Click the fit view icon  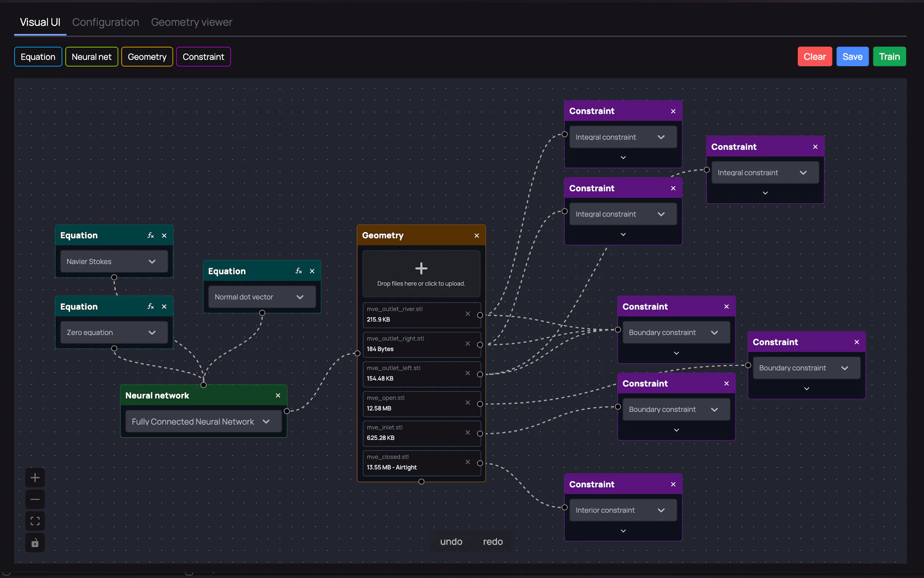click(35, 520)
